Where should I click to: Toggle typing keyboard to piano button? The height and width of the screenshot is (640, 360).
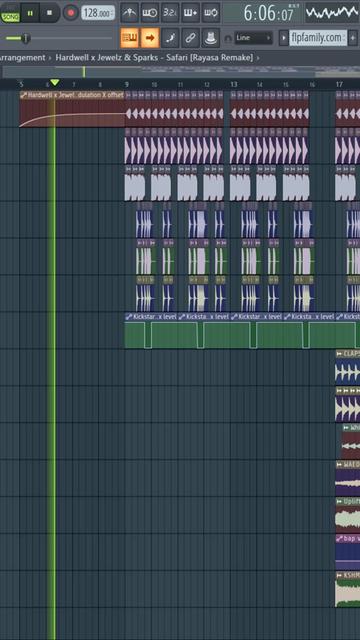129,38
